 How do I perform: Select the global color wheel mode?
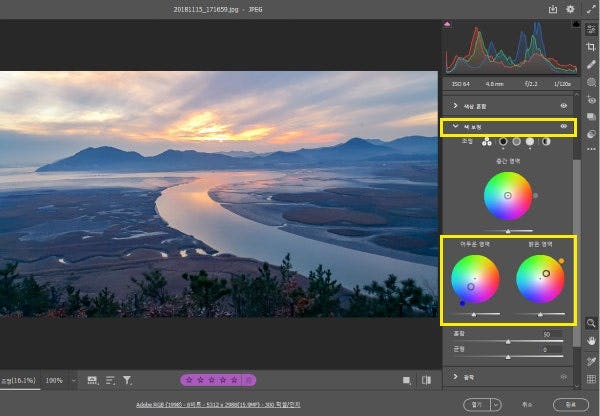tap(546, 142)
